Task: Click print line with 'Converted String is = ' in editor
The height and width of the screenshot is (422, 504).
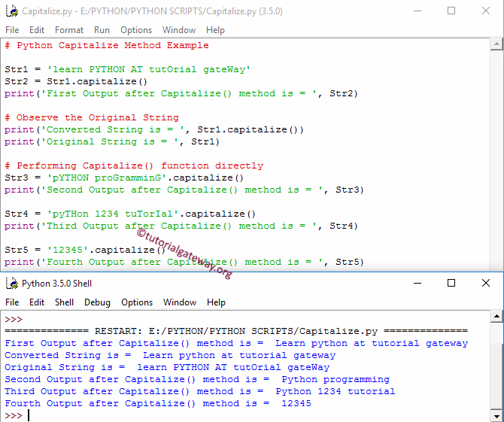Action: (153, 130)
